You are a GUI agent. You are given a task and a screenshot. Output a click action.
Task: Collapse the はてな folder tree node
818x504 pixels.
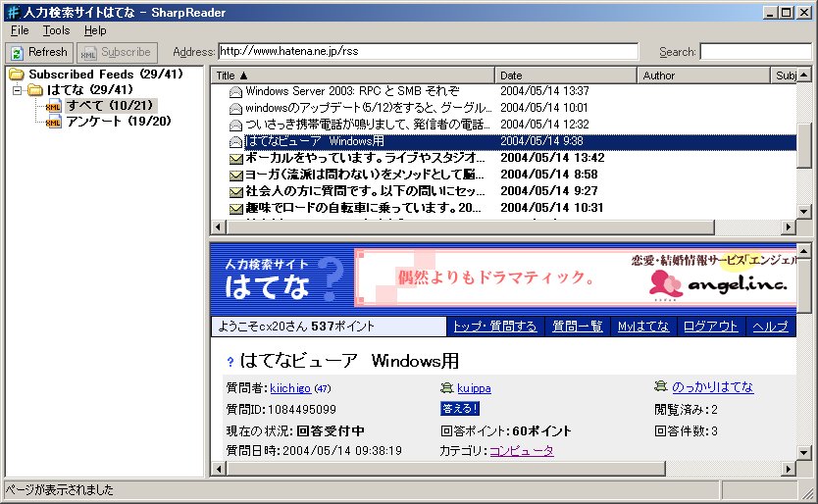(x=17, y=90)
